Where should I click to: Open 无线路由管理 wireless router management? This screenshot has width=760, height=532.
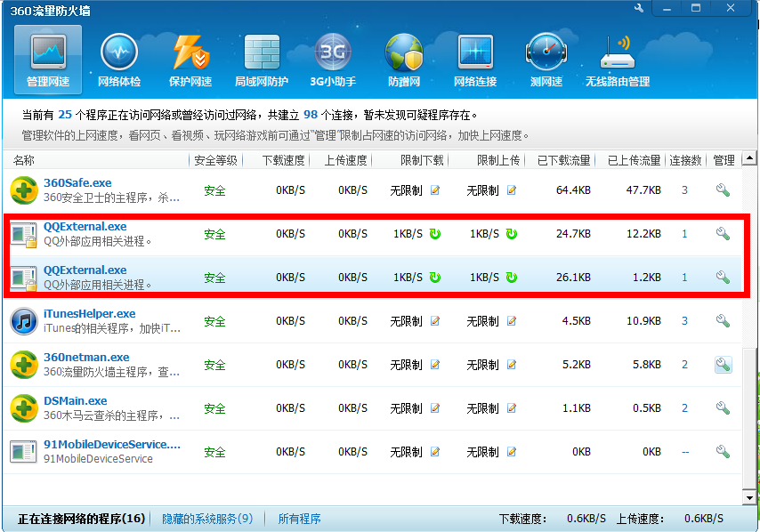(618, 60)
